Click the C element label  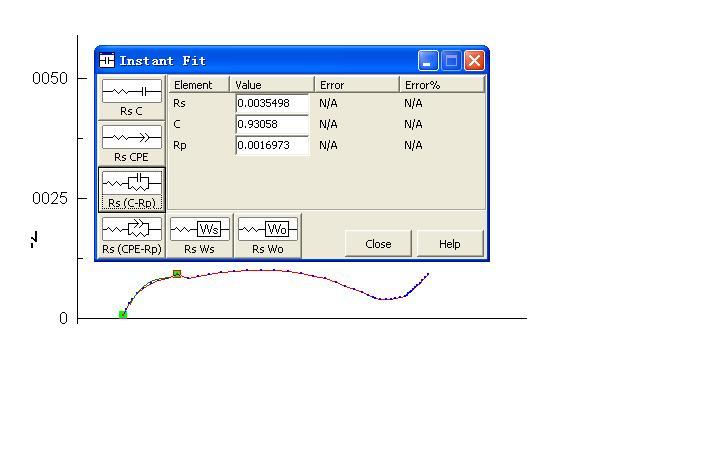point(177,124)
